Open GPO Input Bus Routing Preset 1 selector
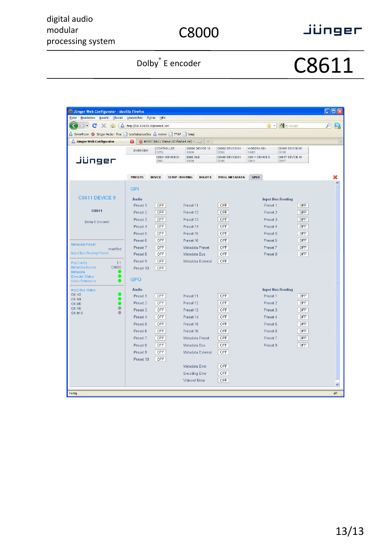This screenshot has width=392, height=555. [x=303, y=296]
